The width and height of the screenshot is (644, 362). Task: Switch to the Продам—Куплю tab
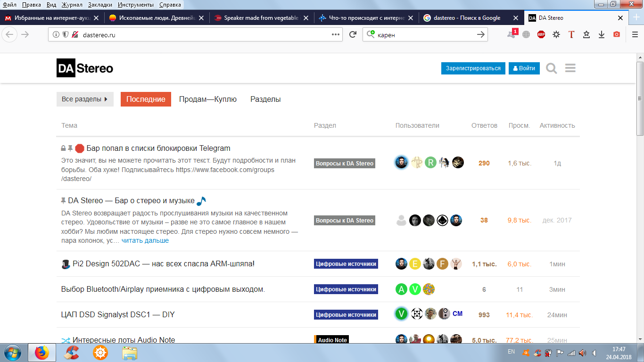(x=208, y=99)
